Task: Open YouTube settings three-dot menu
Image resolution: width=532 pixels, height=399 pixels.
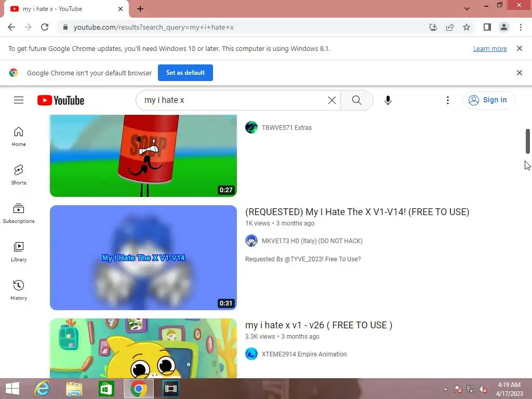Action: (447, 100)
